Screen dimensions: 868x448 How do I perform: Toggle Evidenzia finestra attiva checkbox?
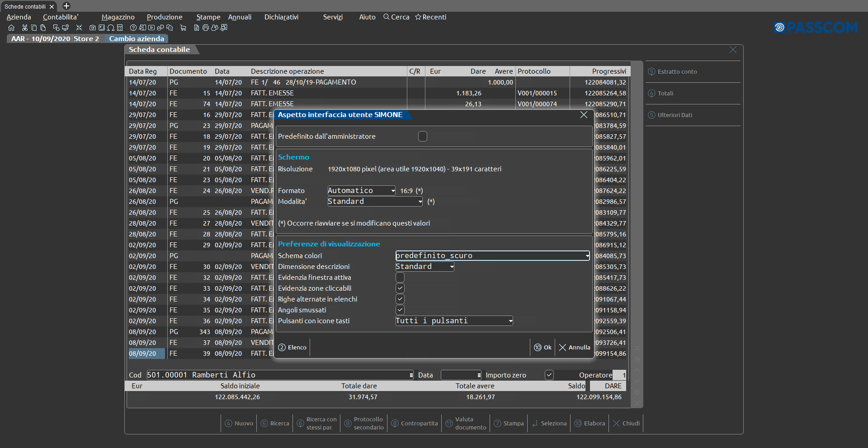click(400, 278)
